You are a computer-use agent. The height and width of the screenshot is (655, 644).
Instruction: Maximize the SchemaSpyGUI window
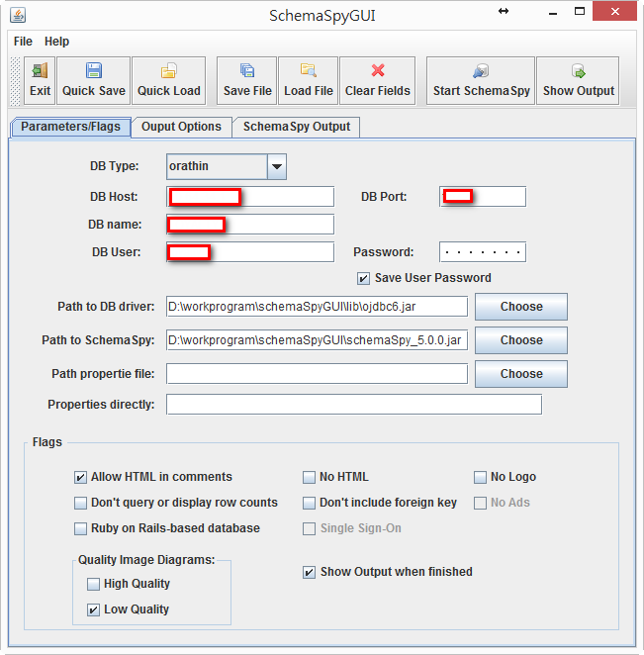(x=580, y=11)
